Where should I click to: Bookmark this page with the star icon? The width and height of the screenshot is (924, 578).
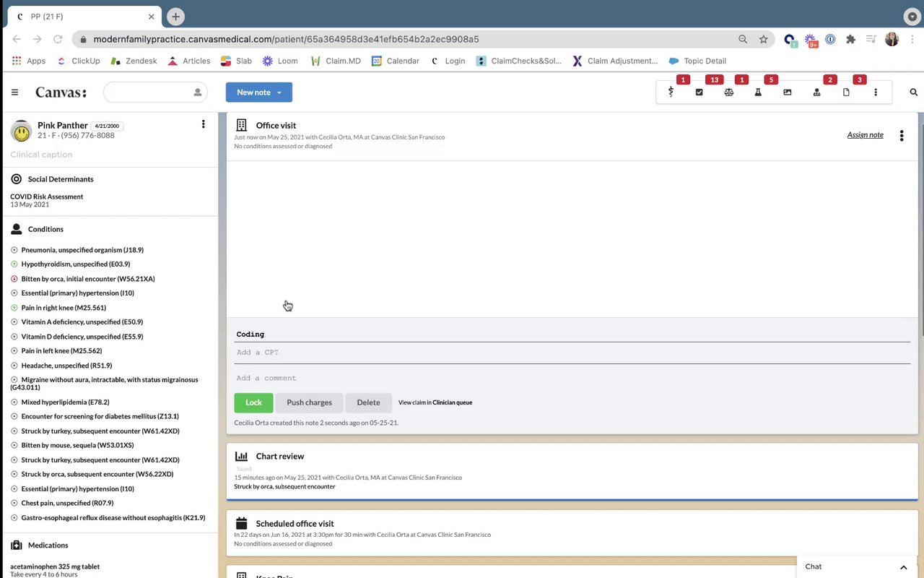pos(763,39)
